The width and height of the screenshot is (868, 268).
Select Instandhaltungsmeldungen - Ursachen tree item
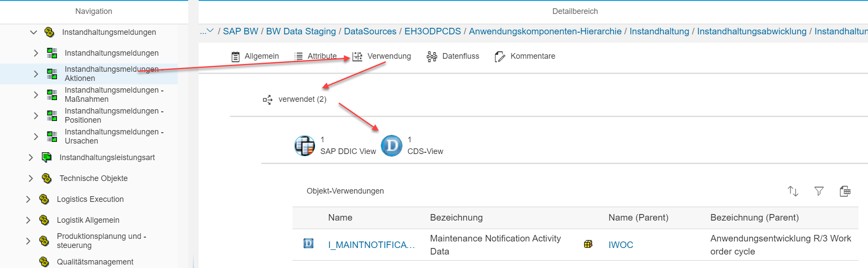[x=114, y=136]
